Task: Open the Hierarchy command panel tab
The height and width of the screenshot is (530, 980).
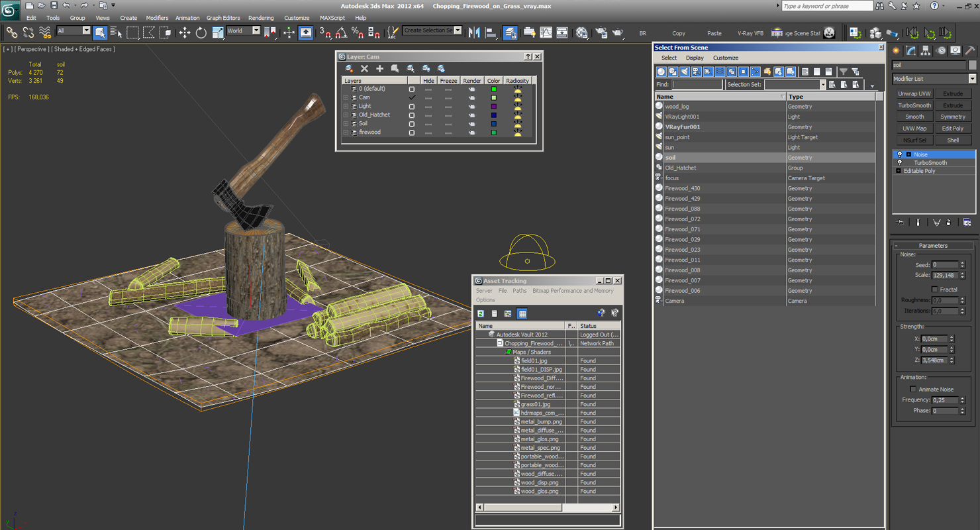Action: point(926,50)
